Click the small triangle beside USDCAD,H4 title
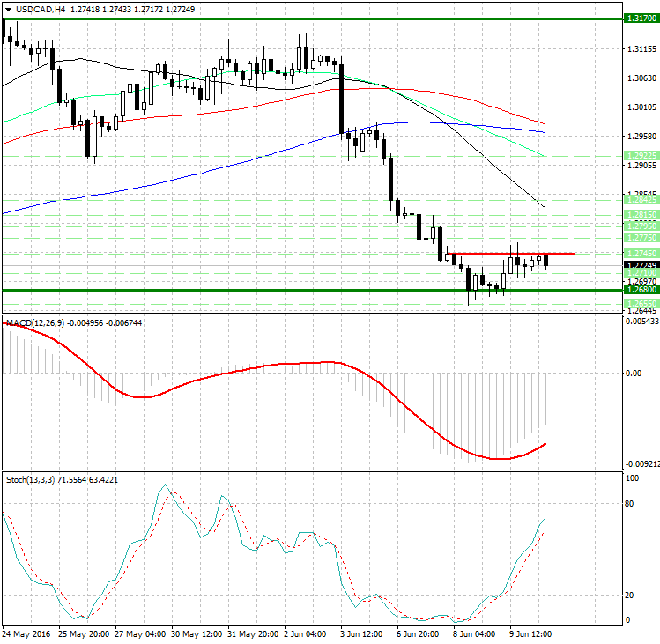Screen dimensions: 660x644 (x=7, y=9)
